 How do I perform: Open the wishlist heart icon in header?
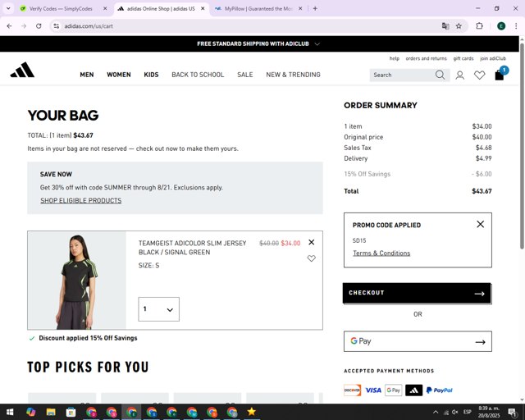(479, 75)
